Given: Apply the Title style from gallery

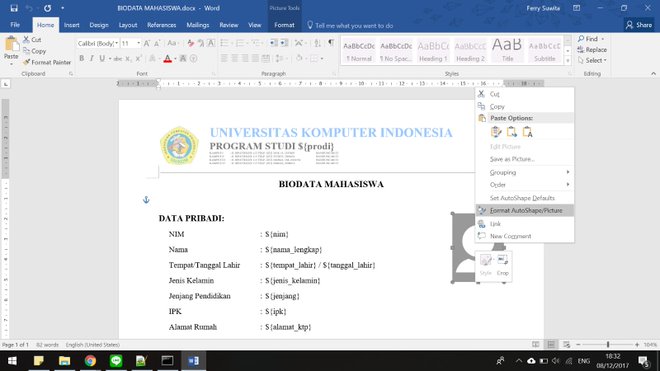Looking at the screenshot, I should click(x=507, y=51).
